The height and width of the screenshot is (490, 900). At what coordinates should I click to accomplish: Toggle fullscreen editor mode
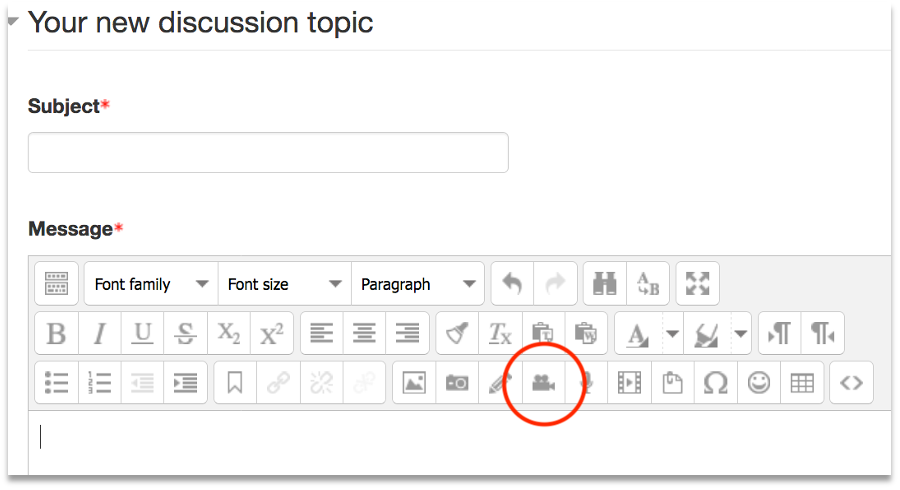pyautogui.click(x=697, y=284)
